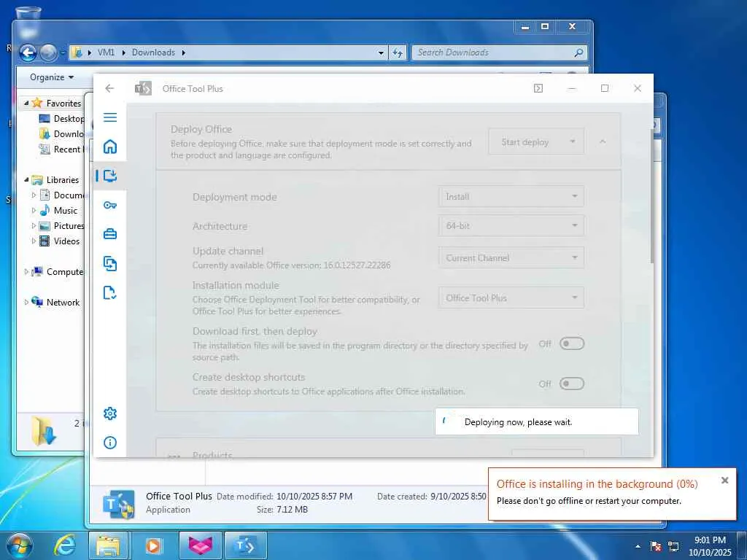This screenshot has height=560, width=747.
Task: Open the Update channel dropdown
Action: pos(511,257)
